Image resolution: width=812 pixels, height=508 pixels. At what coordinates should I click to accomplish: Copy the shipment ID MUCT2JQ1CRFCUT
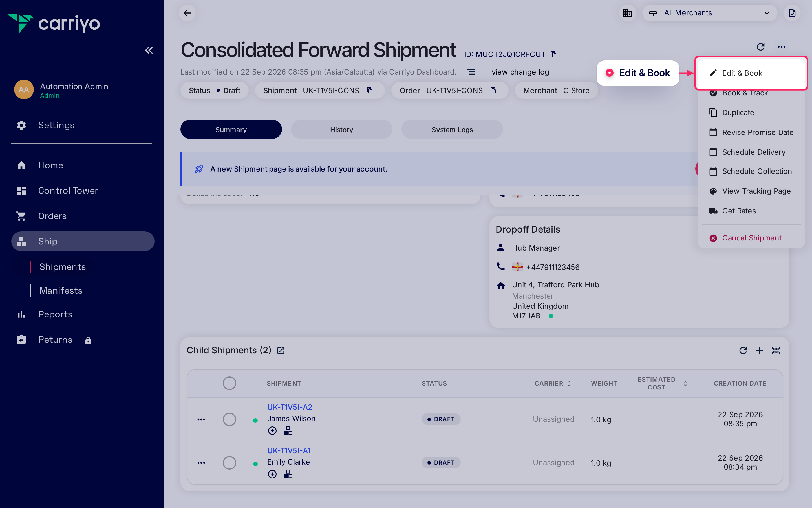coord(554,54)
